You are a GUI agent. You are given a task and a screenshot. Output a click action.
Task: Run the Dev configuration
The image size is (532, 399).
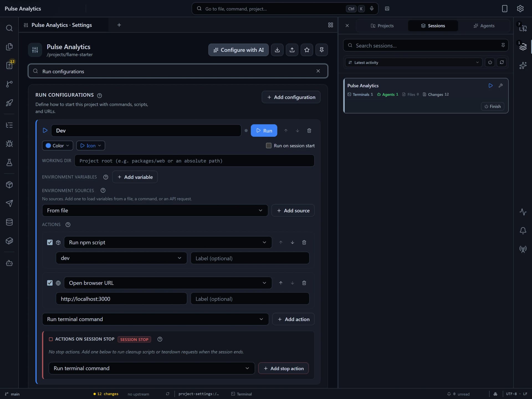(x=264, y=131)
